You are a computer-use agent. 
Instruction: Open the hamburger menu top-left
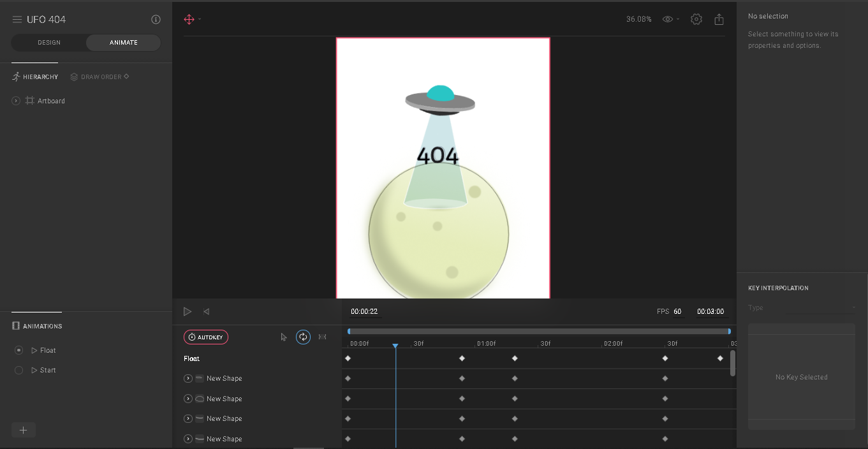pyautogui.click(x=17, y=19)
